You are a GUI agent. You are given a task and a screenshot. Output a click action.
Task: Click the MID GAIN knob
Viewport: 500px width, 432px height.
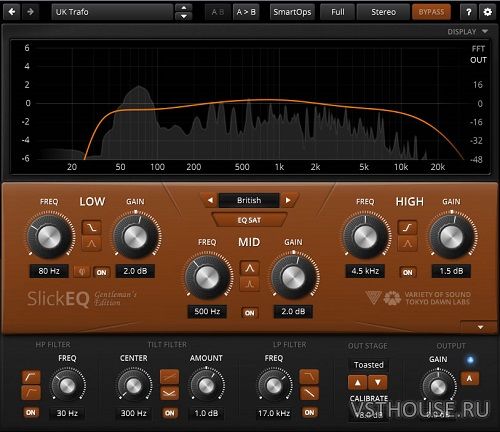pyautogui.click(x=293, y=277)
